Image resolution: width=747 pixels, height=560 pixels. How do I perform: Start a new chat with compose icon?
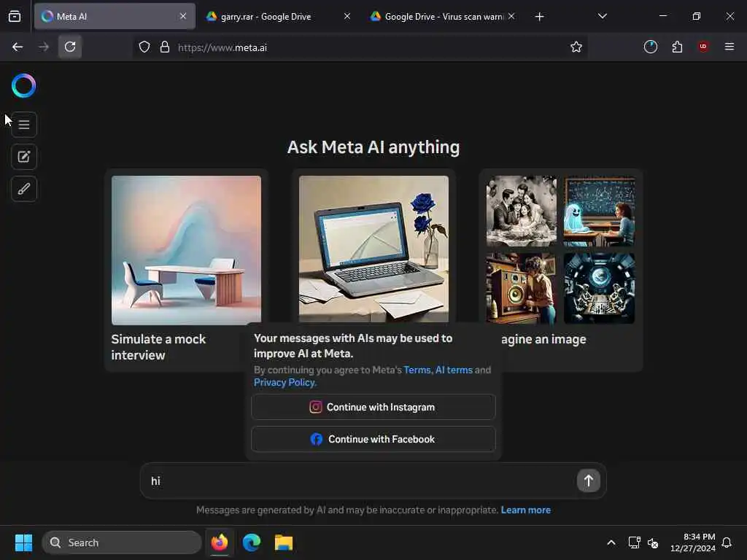24,157
